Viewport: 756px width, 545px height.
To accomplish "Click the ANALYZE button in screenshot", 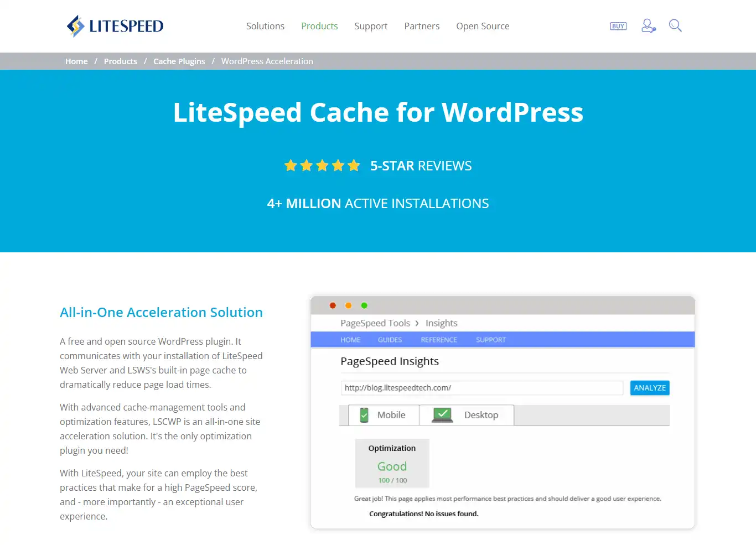I will [x=650, y=388].
